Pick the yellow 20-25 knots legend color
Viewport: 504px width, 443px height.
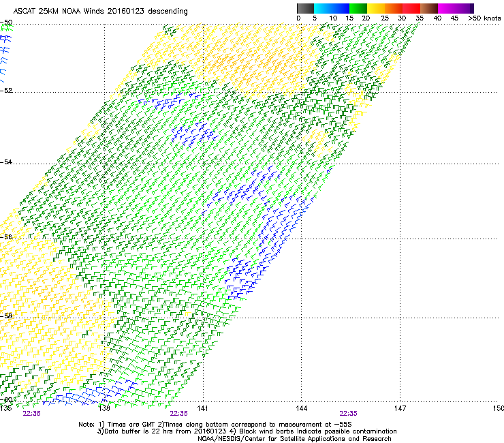pos(376,8)
